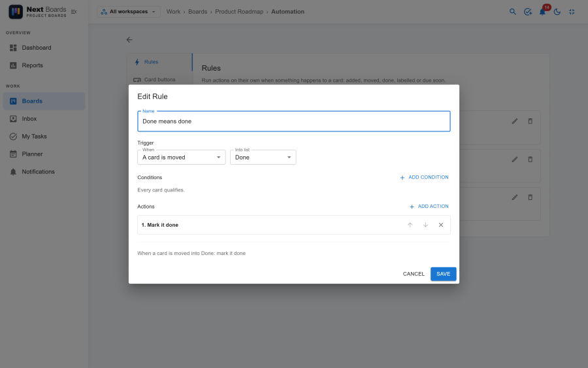Remove the Mark it done action
Screen dimensions: 588x368
point(441,225)
